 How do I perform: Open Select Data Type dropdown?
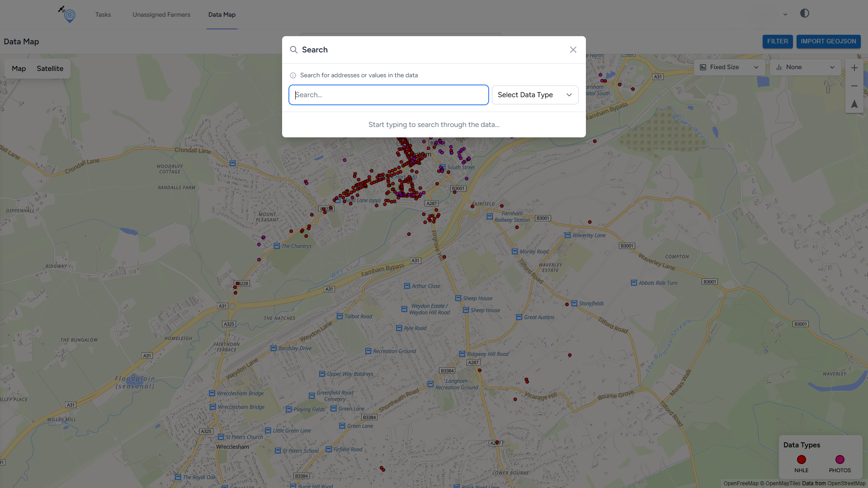coord(535,95)
